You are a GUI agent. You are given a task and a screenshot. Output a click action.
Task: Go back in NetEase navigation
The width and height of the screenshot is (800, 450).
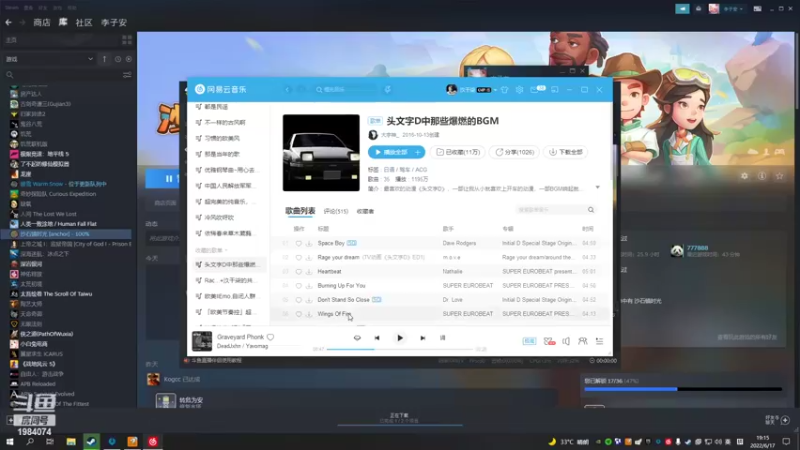point(287,89)
